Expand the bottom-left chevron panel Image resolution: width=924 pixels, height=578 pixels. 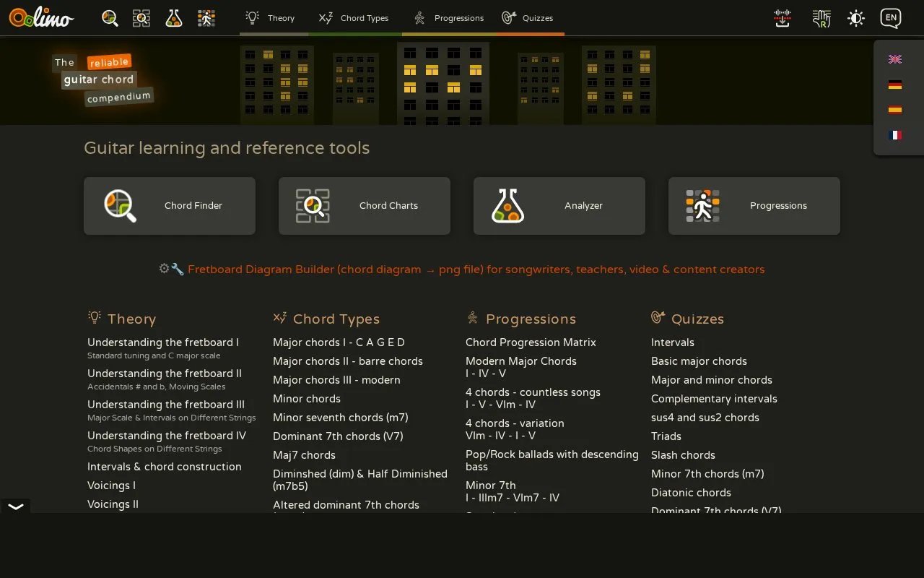[15, 506]
